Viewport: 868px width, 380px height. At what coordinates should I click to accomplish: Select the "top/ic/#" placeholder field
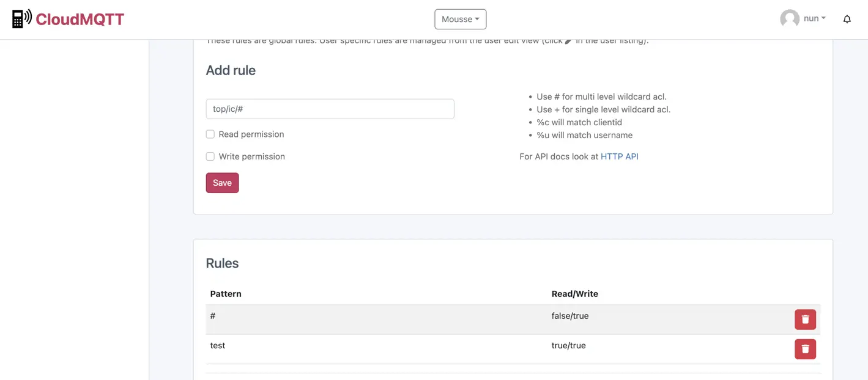click(330, 108)
